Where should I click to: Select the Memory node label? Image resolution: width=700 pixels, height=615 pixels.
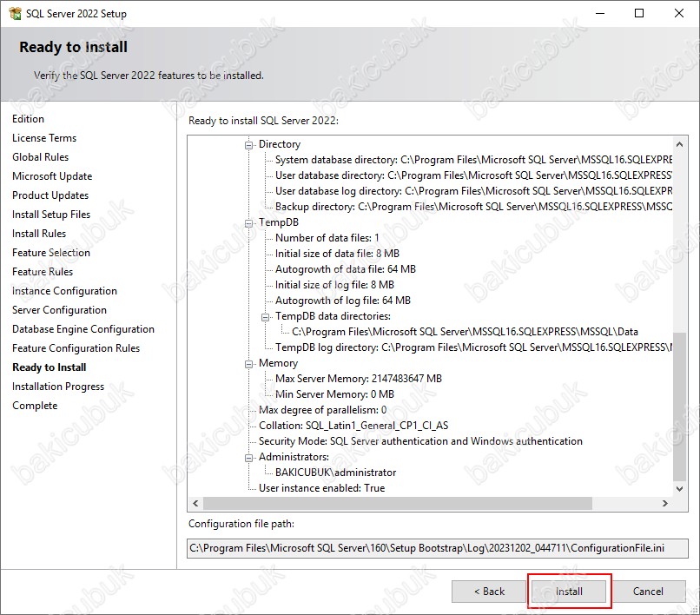278,363
